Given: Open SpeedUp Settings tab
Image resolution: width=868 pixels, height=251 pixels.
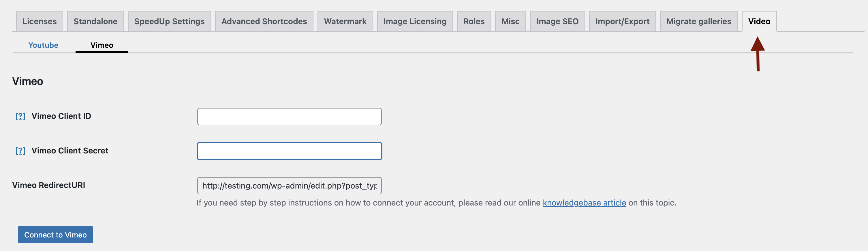Looking at the screenshot, I should (169, 21).
